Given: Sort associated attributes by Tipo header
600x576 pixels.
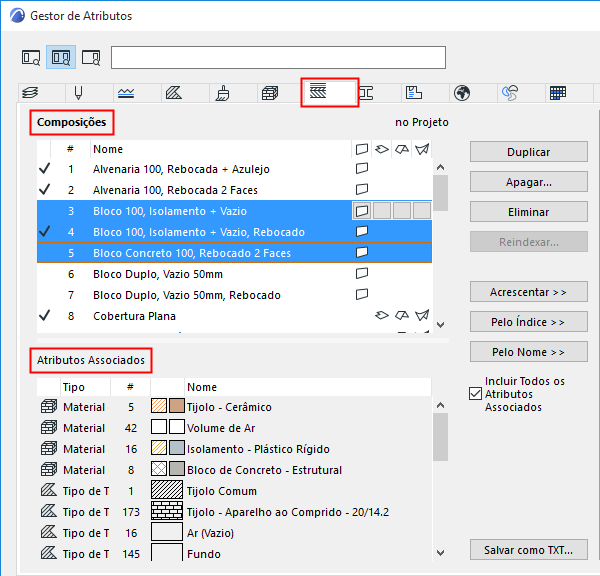Looking at the screenshot, I should point(85,387).
